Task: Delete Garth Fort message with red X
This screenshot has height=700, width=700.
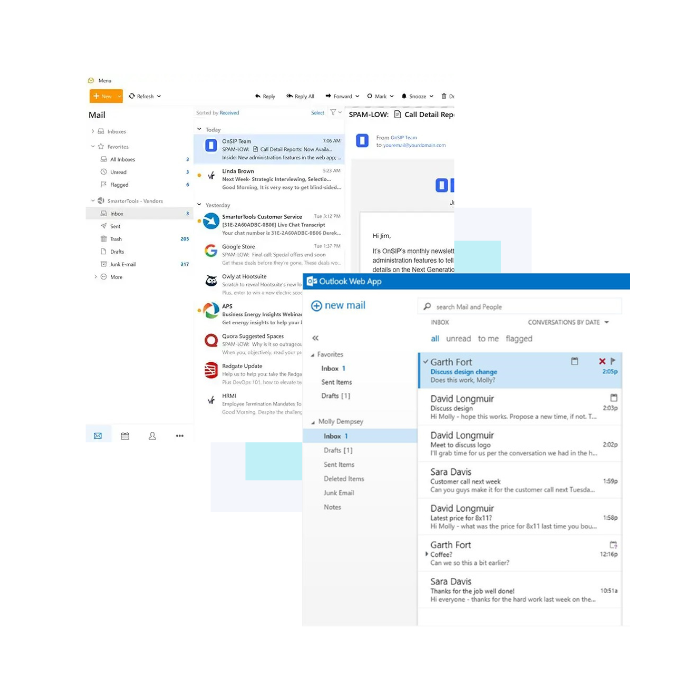Action: pyautogui.click(x=602, y=361)
